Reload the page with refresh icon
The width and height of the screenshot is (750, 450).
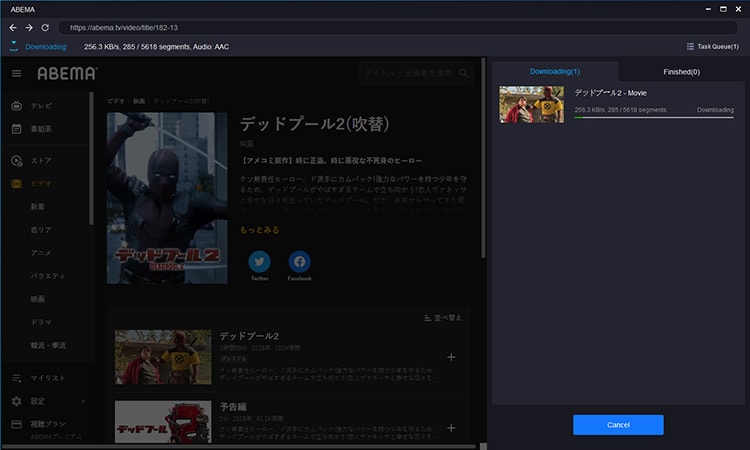(x=45, y=28)
